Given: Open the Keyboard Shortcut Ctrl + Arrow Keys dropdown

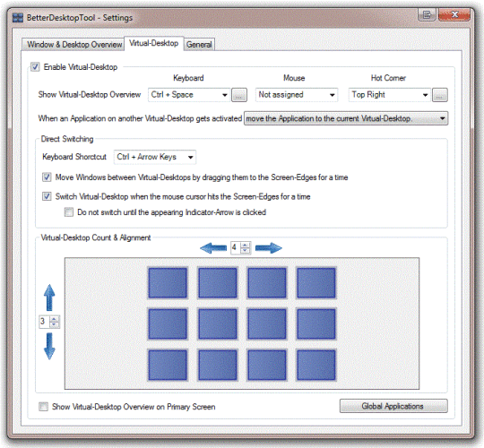Looking at the screenshot, I should pos(155,157).
